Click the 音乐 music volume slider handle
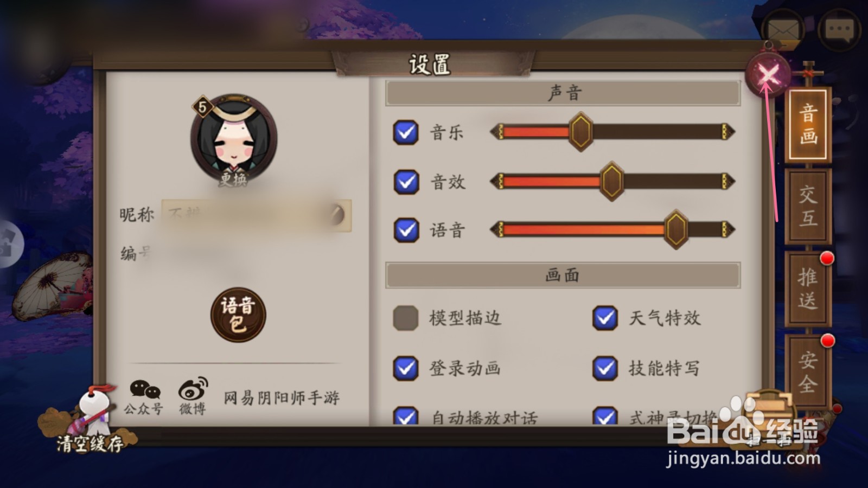 pyautogui.click(x=581, y=132)
